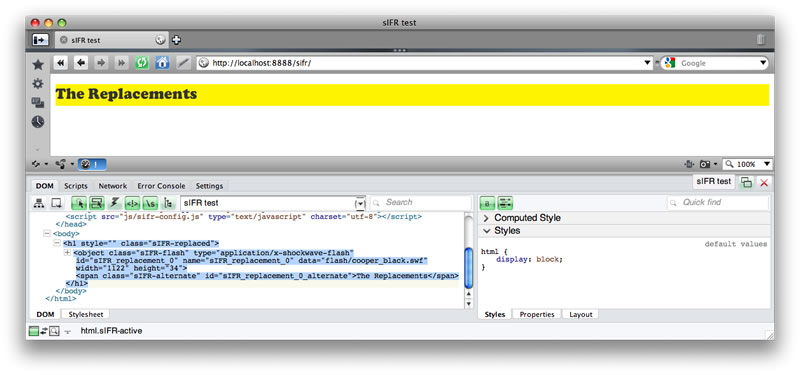
Task: Open Bookmarks star panel in sidebar
Action: (x=38, y=65)
